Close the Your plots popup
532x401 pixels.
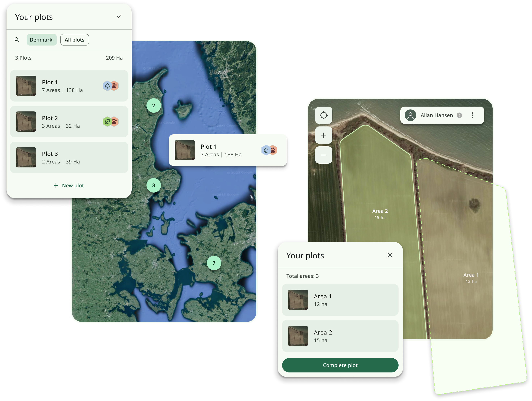click(390, 254)
